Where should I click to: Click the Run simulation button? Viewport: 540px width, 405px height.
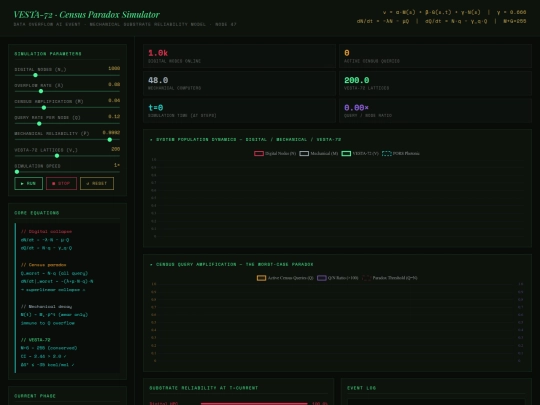pos(29,184)
